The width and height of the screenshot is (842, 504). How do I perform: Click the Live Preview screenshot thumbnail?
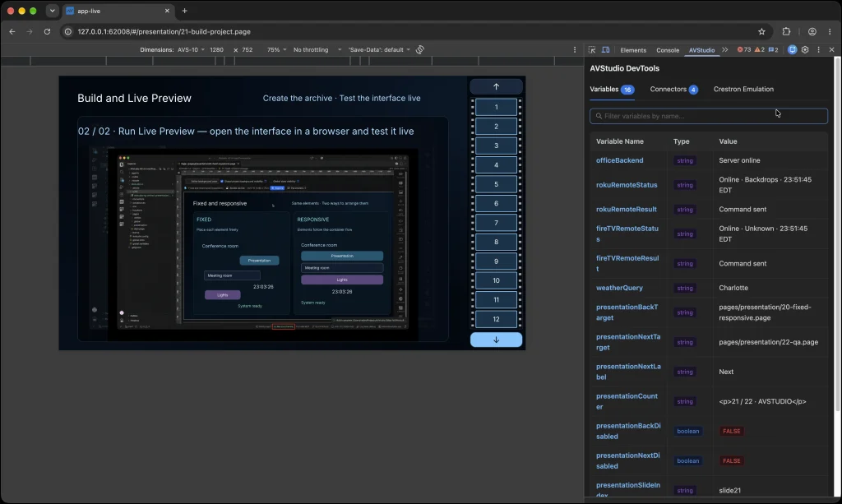pyautogui.click(x=262, y=243)
